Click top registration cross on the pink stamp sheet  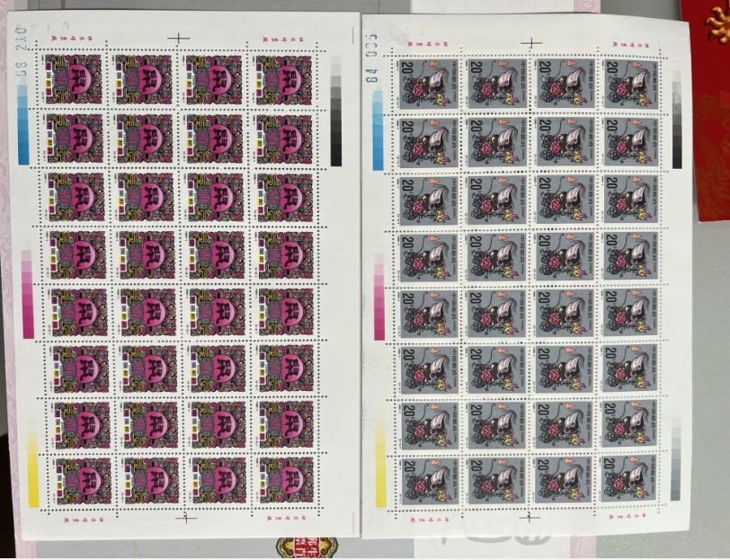(178, 38)
